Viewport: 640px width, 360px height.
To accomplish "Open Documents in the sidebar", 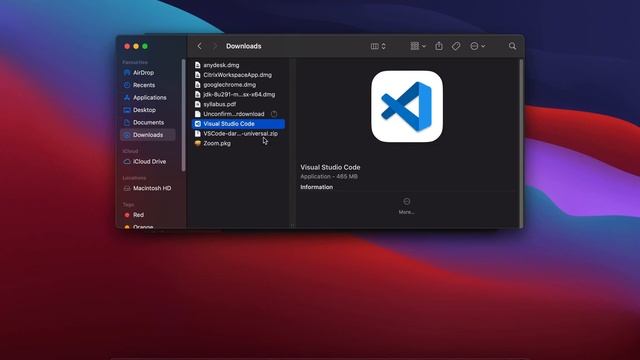I will click(148, 122).
